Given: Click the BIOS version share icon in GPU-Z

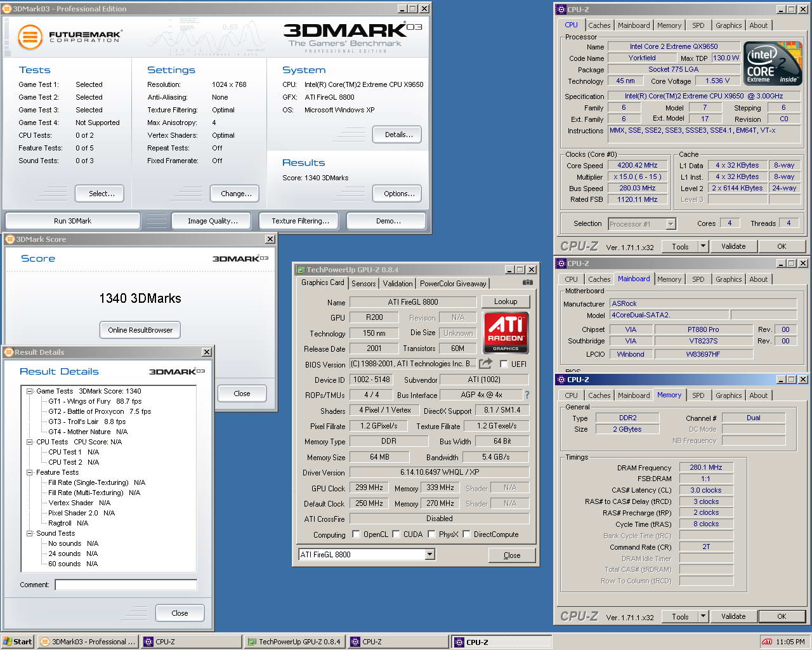Looking at the screenshot, I should tap(485, 364).
